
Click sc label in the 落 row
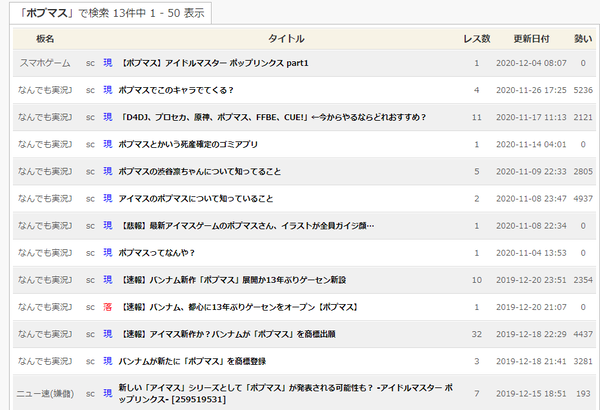click(90, 307)
